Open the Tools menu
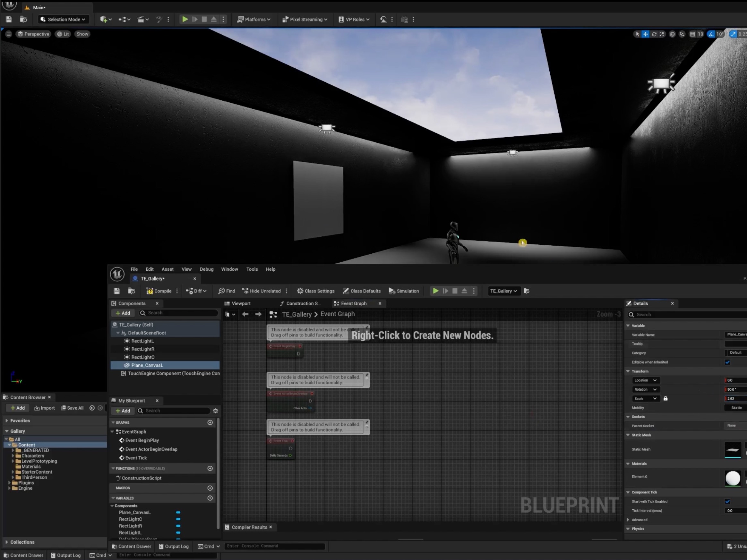747x560 pixels. click(x=252, y=269)
